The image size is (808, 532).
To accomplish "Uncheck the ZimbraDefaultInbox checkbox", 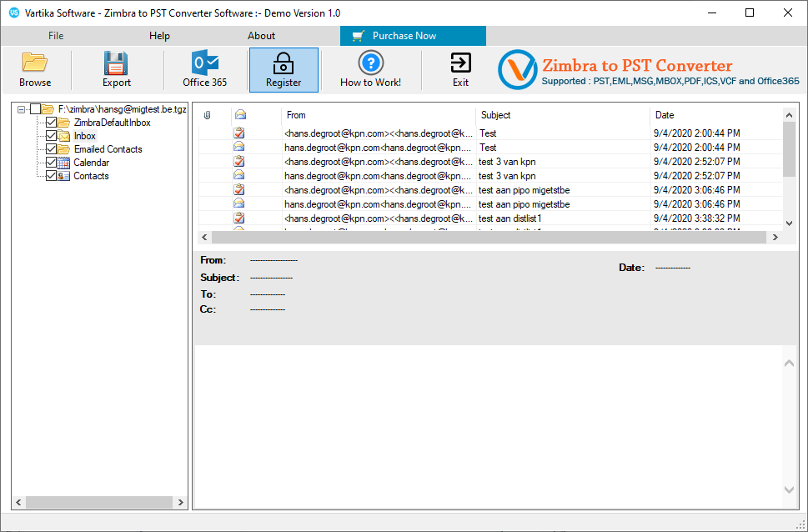I will coord(51,123).
